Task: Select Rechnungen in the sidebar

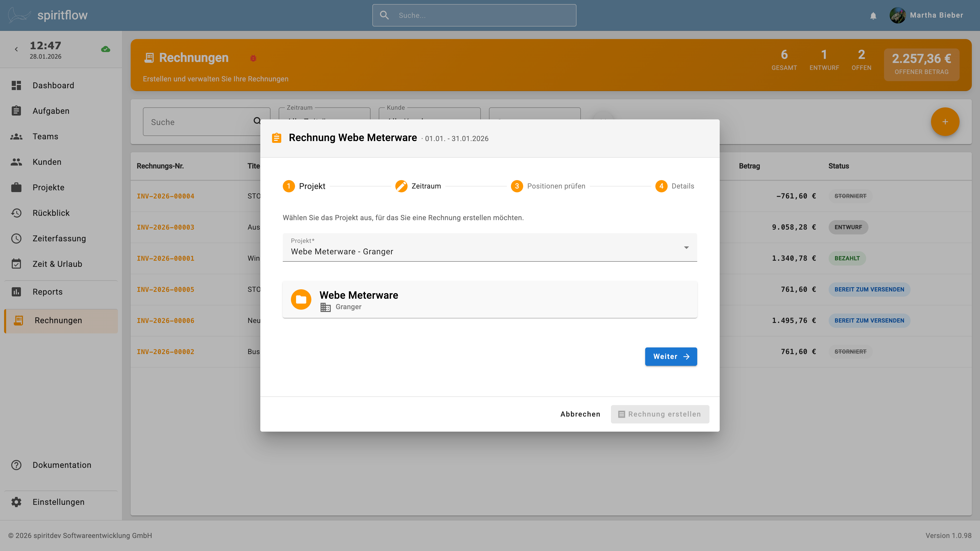Action: click(61, 321)
